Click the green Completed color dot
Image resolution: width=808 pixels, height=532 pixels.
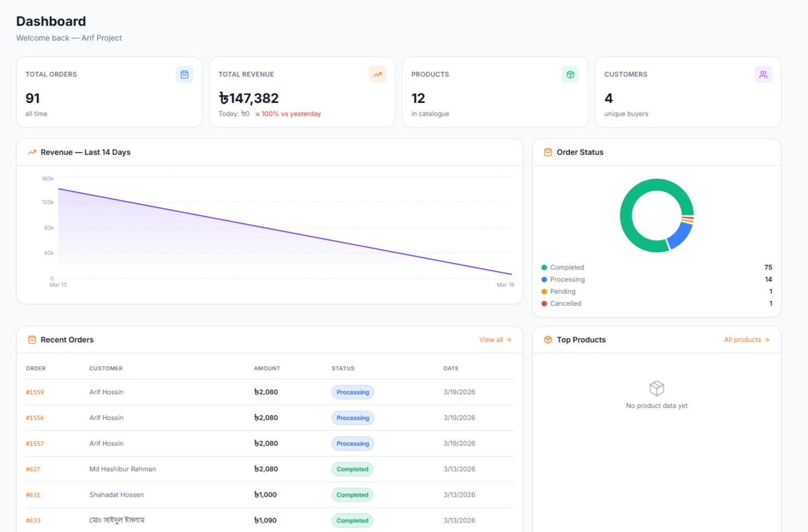[x=544, y=267]
